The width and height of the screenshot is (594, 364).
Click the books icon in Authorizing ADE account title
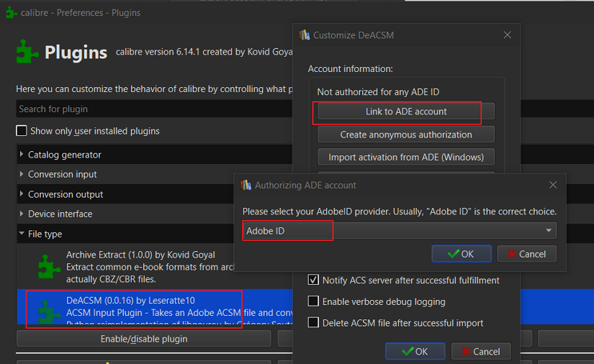click(x=246, y=185)
